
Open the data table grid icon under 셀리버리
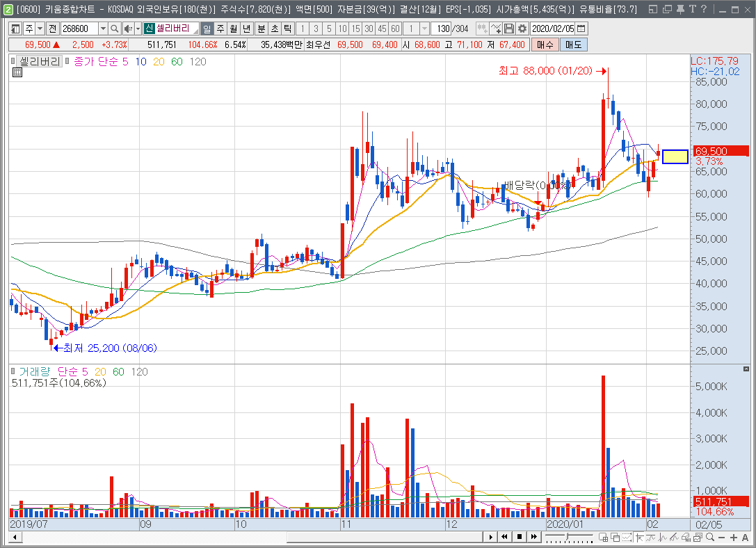[x=17, y=73]
